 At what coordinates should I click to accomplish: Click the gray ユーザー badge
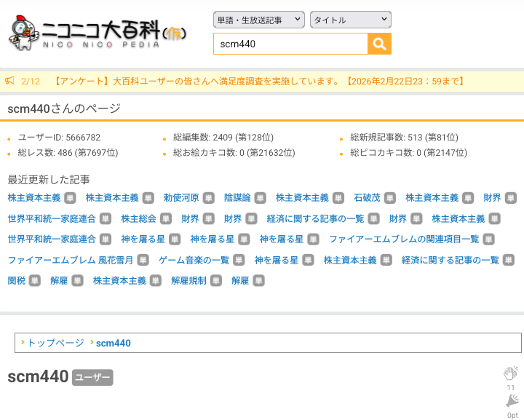point(92,378)
